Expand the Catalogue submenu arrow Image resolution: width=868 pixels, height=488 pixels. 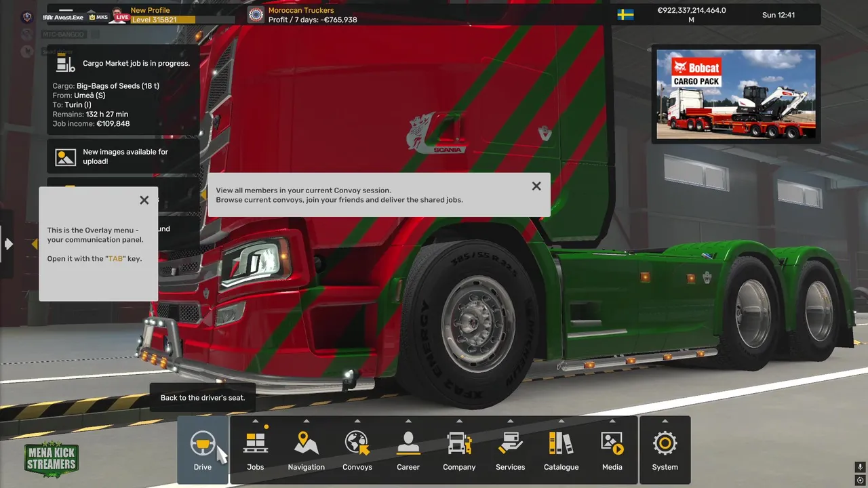(x=561, y=421)
